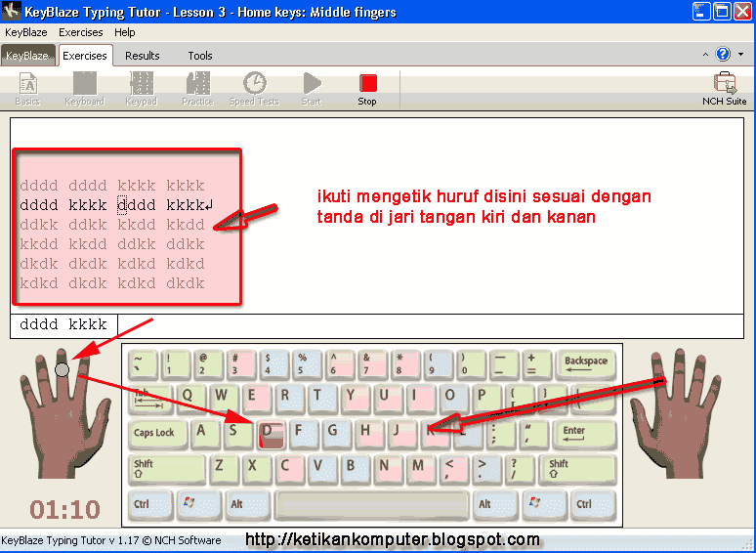756x553 pixels.
Task: Click the Start play icon
Action: (x=312, y=89)
